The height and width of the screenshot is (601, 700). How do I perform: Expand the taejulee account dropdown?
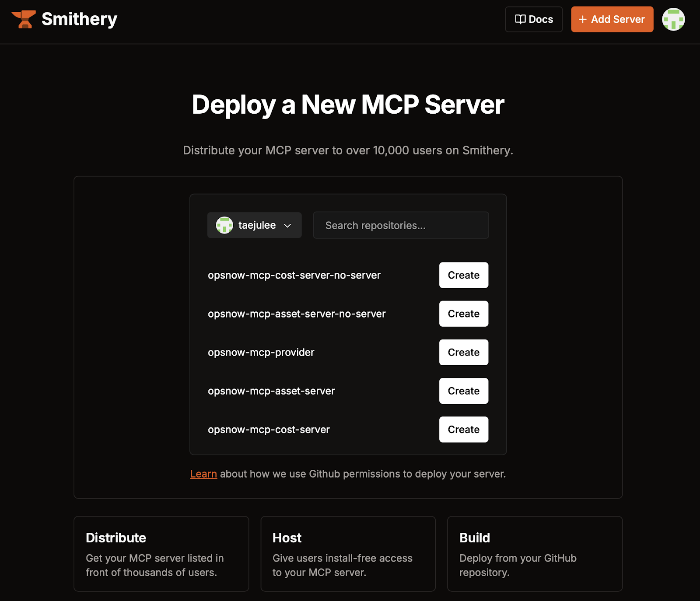click(254, 225)
